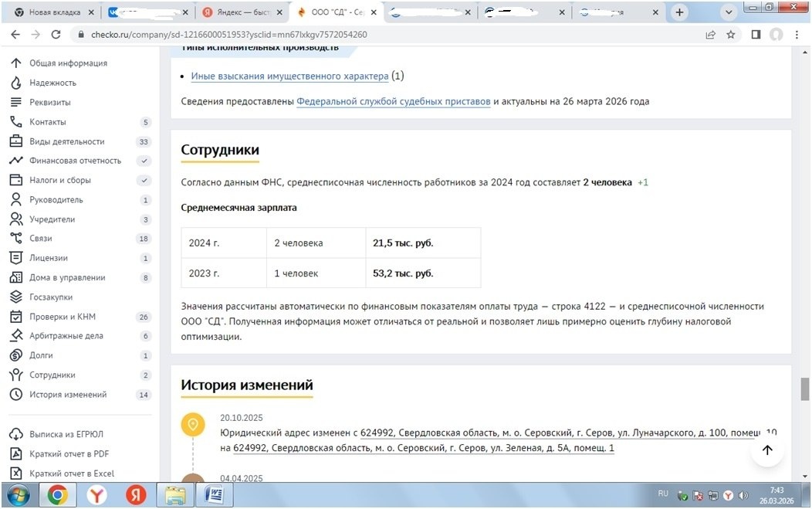Switch to Яндекс — быстр tab
The image size is (812, 509).
pyautogui.click(x=243, y=12)
